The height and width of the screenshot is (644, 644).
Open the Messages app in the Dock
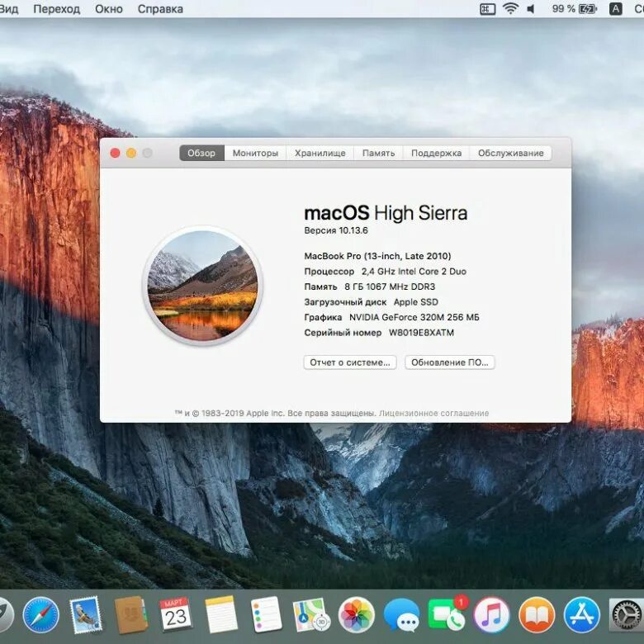(x=402, y=615)
